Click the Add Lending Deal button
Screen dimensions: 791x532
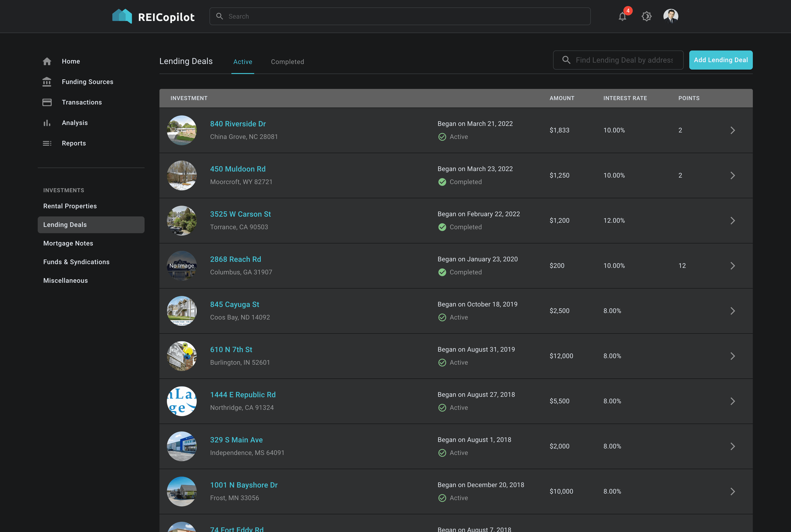[x=720, y=60]
